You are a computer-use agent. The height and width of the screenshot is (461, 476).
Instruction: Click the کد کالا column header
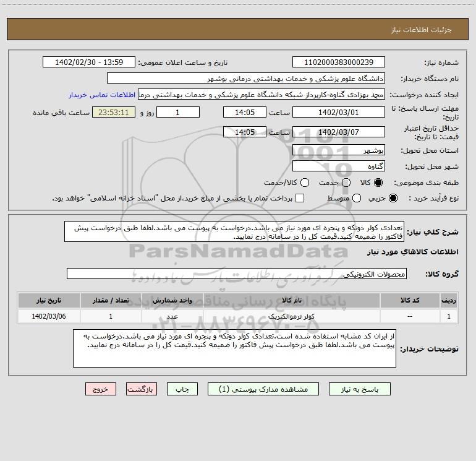click(x=410, y=300)
